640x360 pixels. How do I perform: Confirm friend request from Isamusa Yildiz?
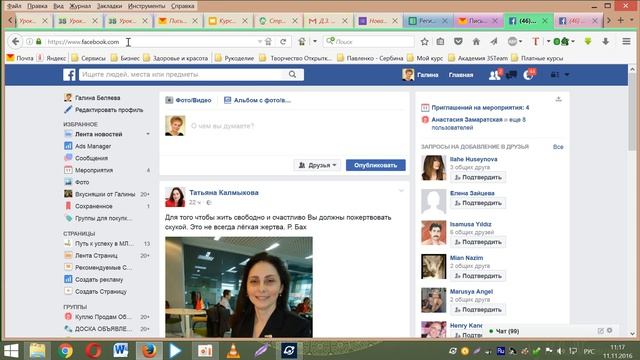coord(478,242)
